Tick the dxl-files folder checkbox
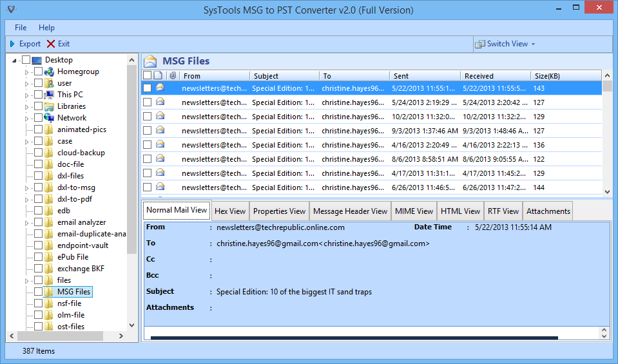The image size is (618, 364). pos(38,176)
